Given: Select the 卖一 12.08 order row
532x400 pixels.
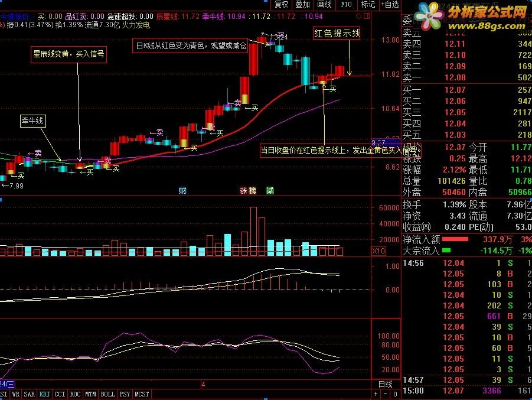Looking at the screenshot, I should [x=466, y=77].
